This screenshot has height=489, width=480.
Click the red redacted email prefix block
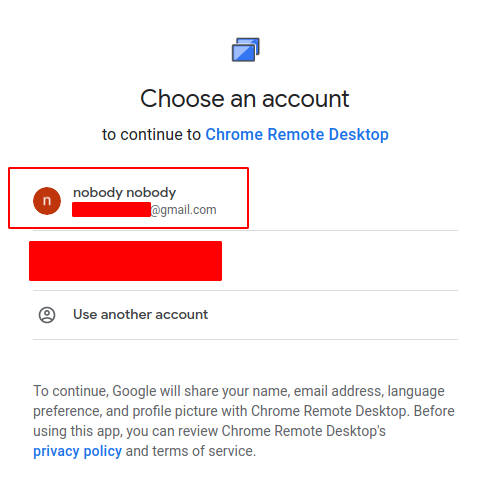click(111, 210)
